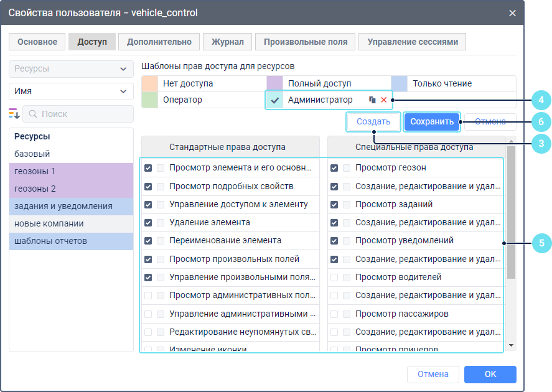Switch to the 'Дополнительно' tab

pos(159,42)
